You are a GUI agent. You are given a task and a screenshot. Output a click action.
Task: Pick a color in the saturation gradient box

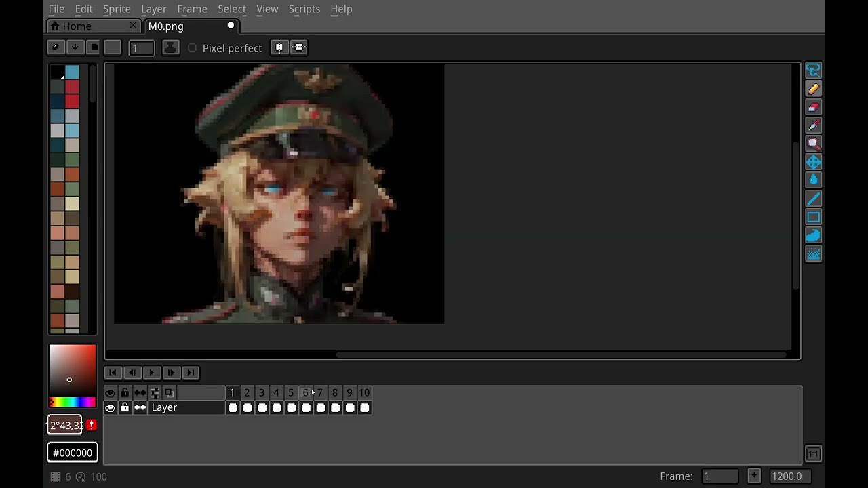73,369
